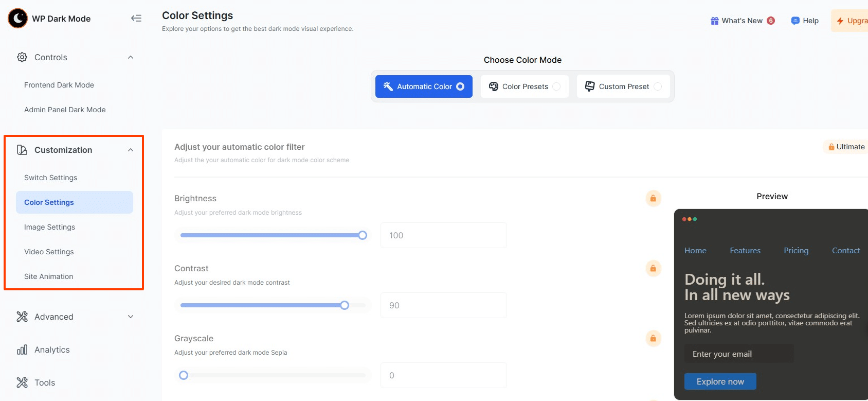Click the Tools wrench icon in sidebar

[22, 382]
